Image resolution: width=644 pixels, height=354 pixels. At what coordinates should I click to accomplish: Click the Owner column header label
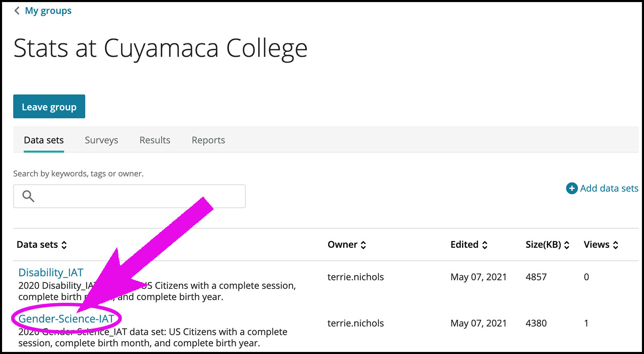343,245
